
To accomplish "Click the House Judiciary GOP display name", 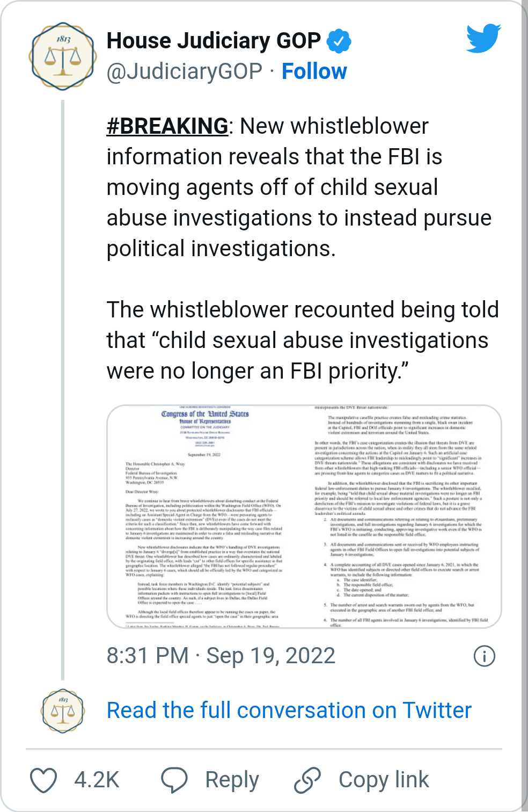I will [214, 41].
